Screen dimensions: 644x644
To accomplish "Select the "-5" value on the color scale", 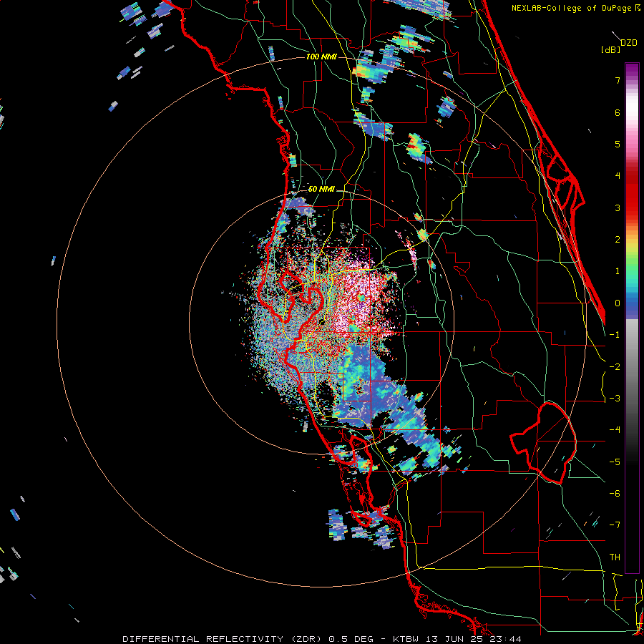I will click(x=615, y=462).
